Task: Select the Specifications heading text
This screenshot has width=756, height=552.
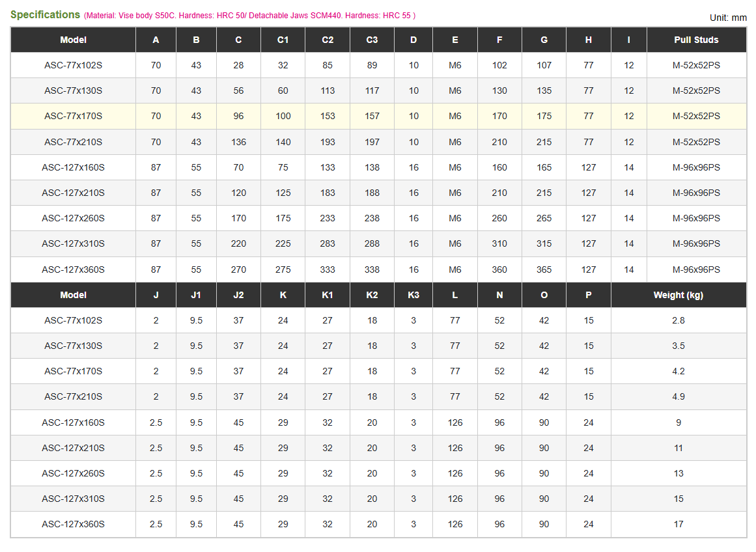Action: (46, 14)
